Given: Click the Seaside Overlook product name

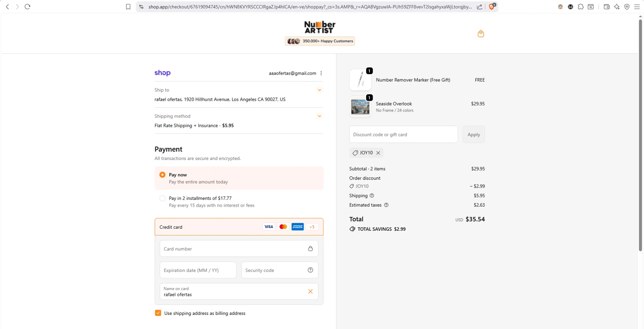Looking at the screenshot, I should [x=394, y=104].
